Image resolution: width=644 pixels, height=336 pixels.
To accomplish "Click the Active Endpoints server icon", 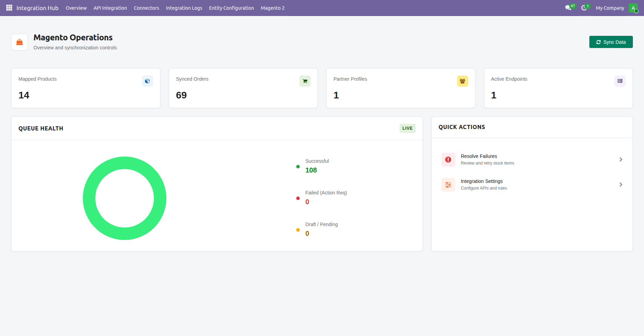I will coord(620,81).
